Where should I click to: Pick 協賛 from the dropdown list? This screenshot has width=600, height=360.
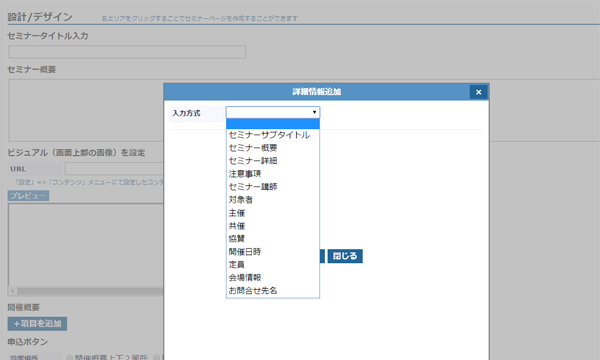pos(273,239)
